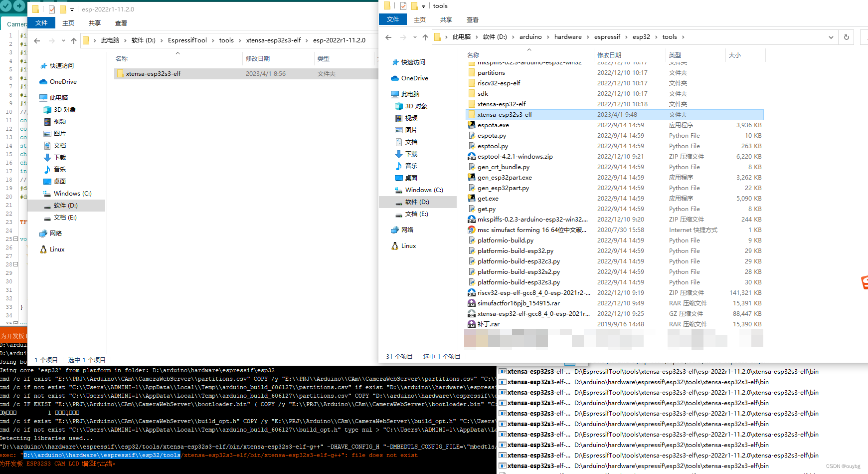The width and height of the screenshot is (868, 474).
Task: Open 文件 menu in tools window
Action: coord(393,19)
